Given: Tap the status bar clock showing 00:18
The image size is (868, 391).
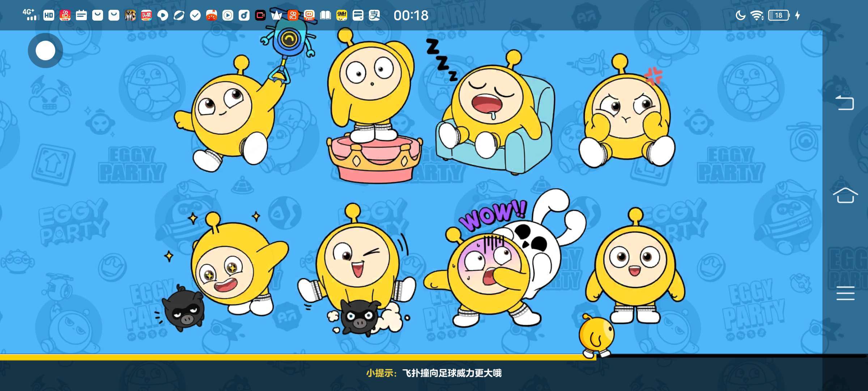Looking at the screenshot, I should 411,15.
